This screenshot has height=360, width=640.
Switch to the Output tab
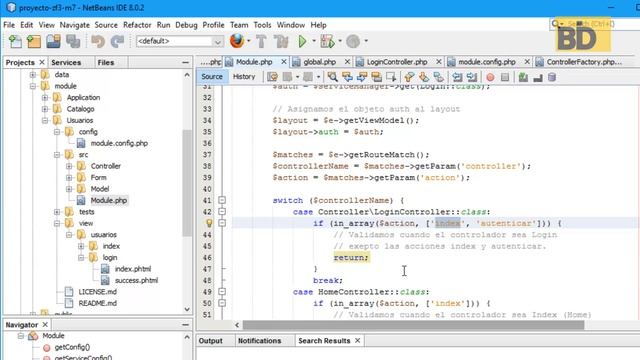[211, 340]
